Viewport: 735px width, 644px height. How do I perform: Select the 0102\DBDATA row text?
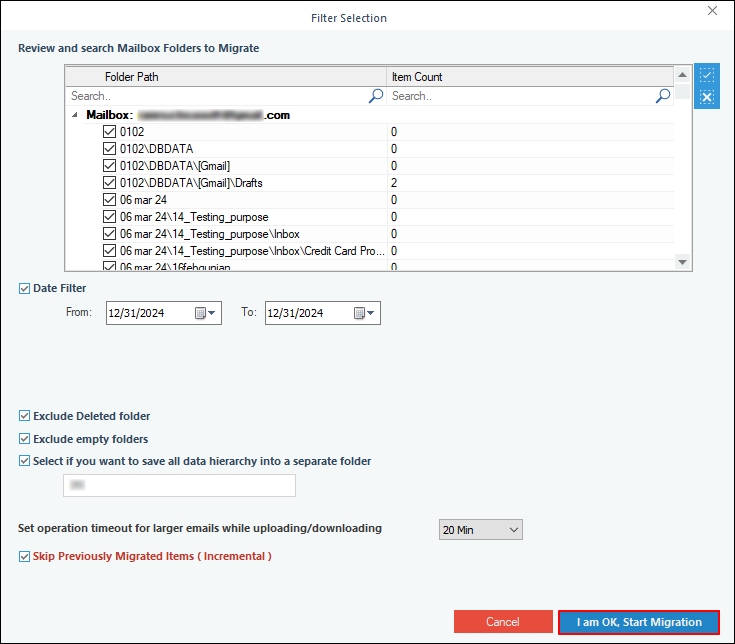(x=157, y=149)
